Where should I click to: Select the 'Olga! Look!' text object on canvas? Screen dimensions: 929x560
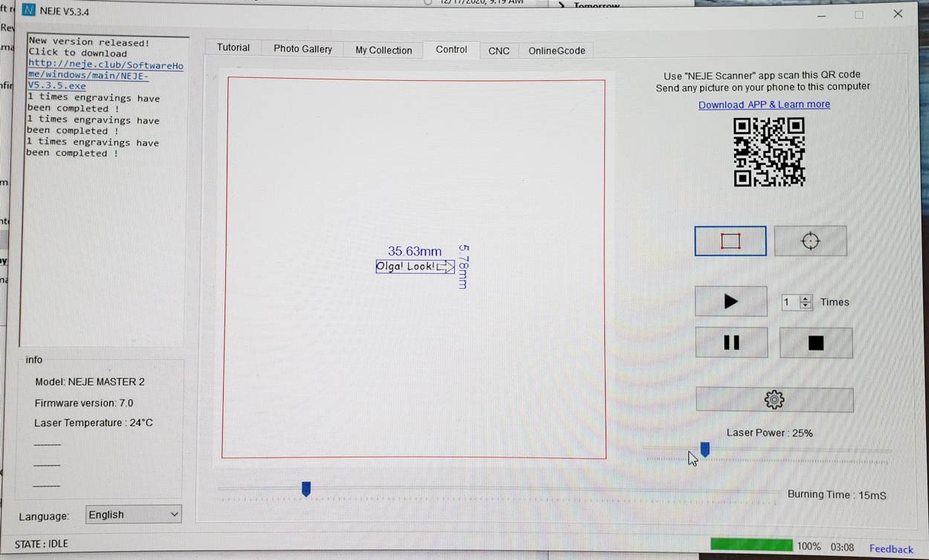tap(415, 267)
